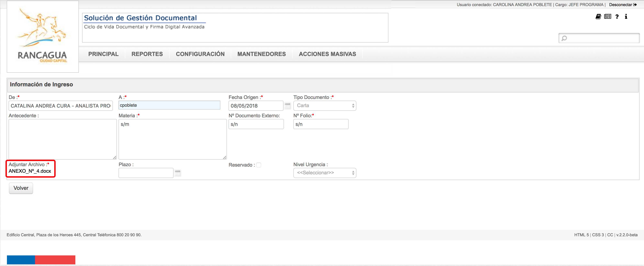Open the CONFIGURACIÓN menu
The height and width of the screenshot is (266, 644).
(200, 54)
